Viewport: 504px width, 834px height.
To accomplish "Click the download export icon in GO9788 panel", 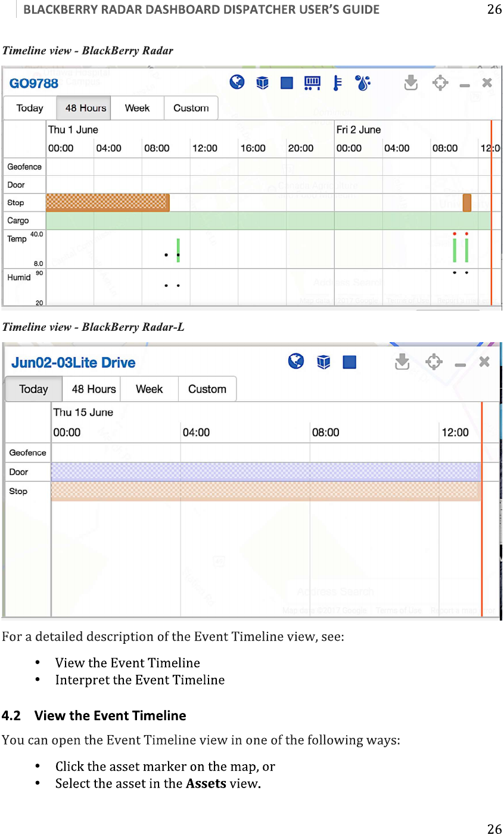I will click(x=411, y=82).
